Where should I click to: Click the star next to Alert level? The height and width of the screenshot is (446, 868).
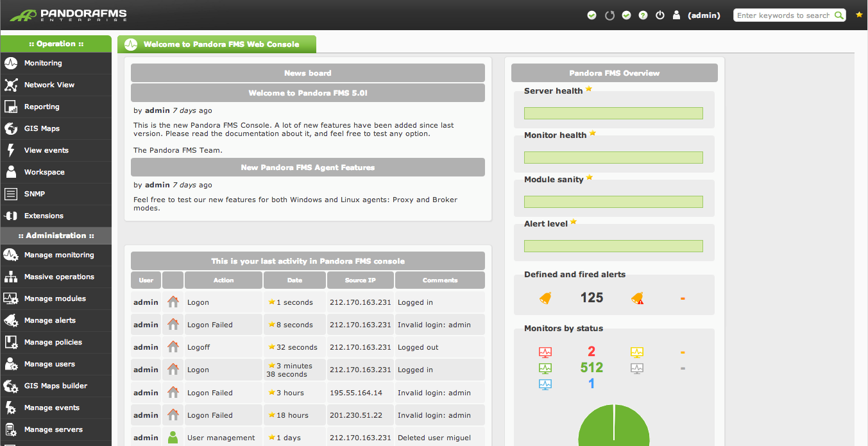coord(574,222)
